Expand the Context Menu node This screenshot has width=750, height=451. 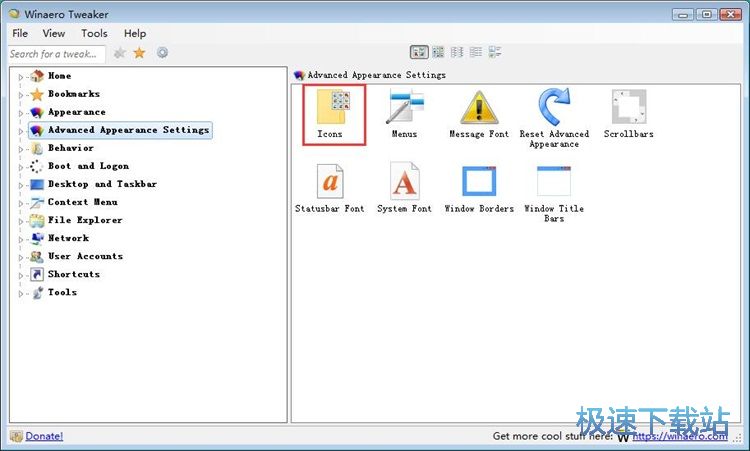(21, 203)
